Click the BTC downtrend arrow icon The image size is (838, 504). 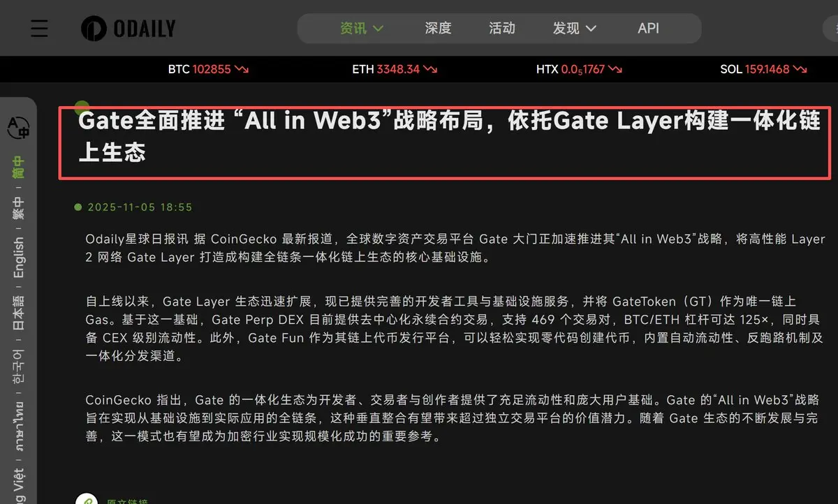point(242,69)
